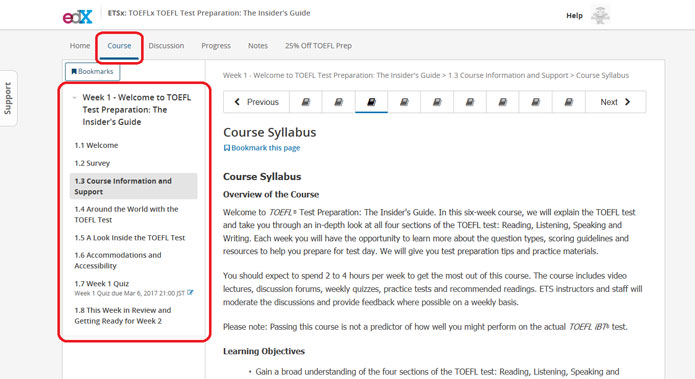This screenshot has height=379, width=695.
Task: Click the Bookmarks button
Action: click(92, 71)
